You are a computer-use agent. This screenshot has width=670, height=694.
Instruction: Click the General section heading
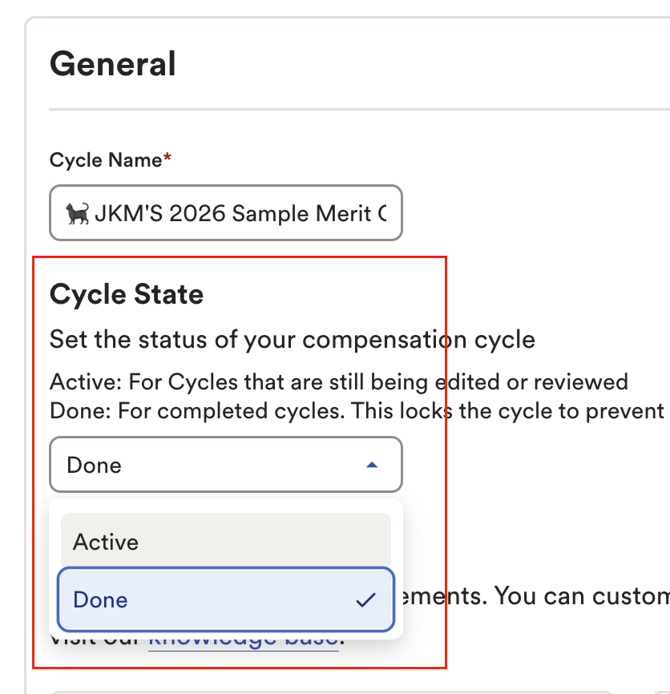coord(113,64)
